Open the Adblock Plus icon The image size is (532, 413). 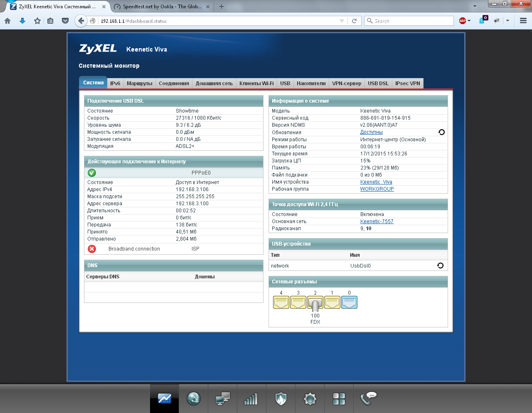pyautogui.click(x=462, y=21)
